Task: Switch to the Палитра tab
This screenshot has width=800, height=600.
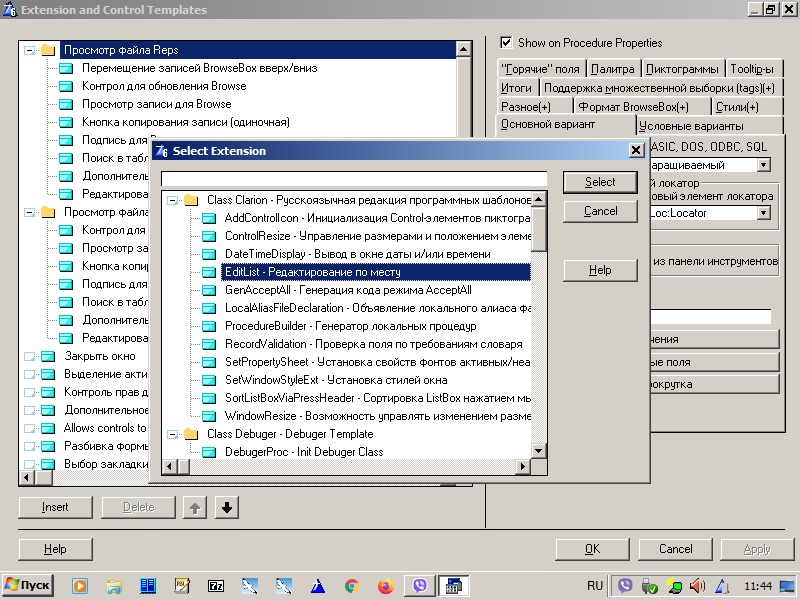Action: 612,69
